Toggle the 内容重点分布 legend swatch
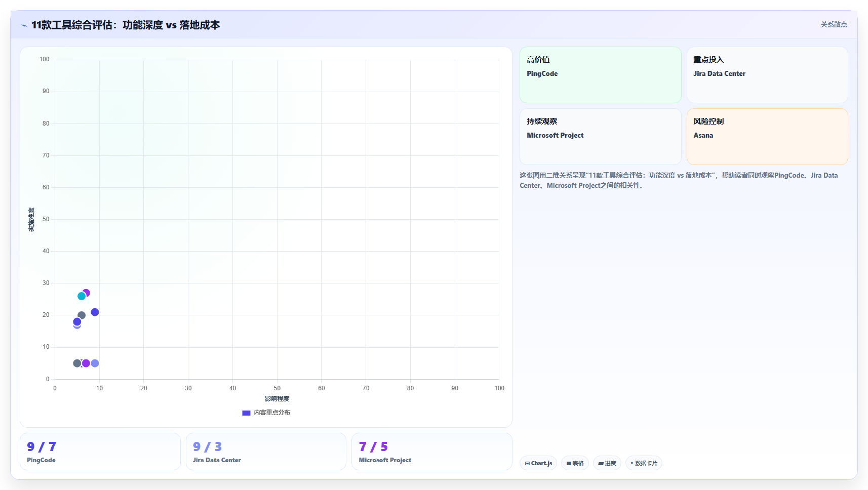This screenshot has height=490, width=868. point(246,413)
